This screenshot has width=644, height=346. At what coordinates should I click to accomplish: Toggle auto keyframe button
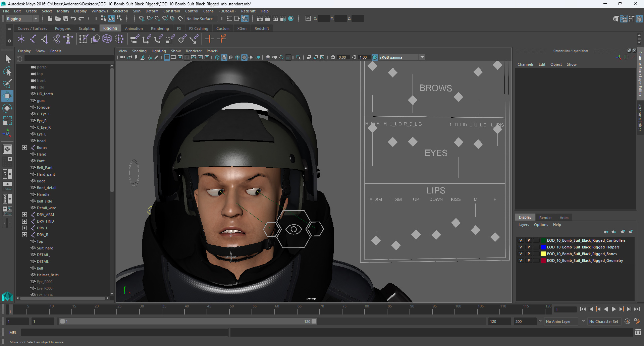click(627, 322)
